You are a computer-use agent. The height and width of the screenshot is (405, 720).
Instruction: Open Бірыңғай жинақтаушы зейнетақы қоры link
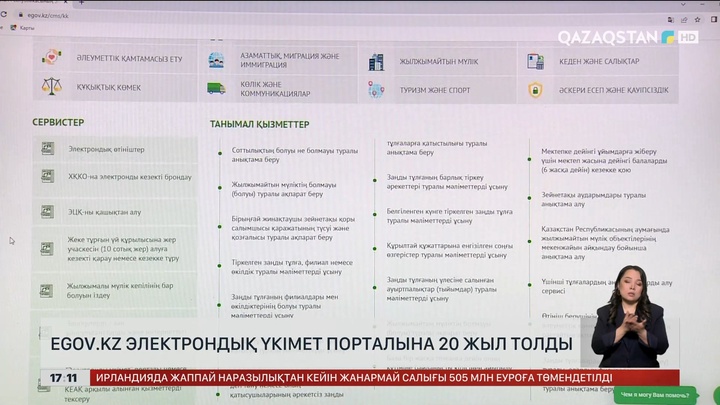coord(293,228)
